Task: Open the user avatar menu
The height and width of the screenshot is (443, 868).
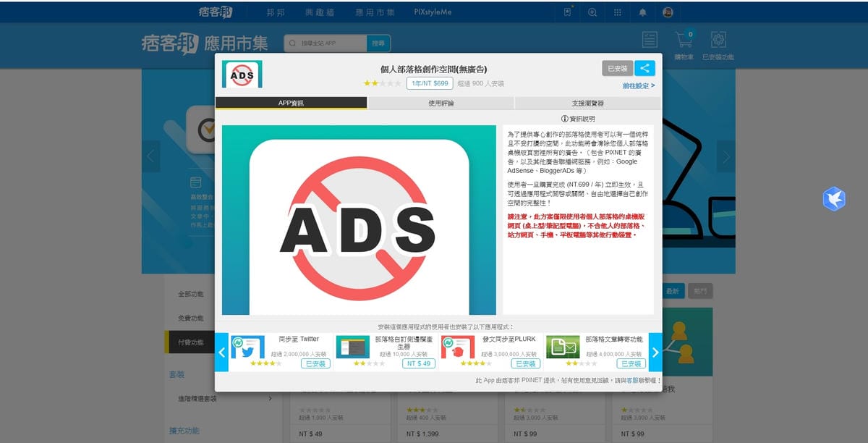Action: pos(668,12)
